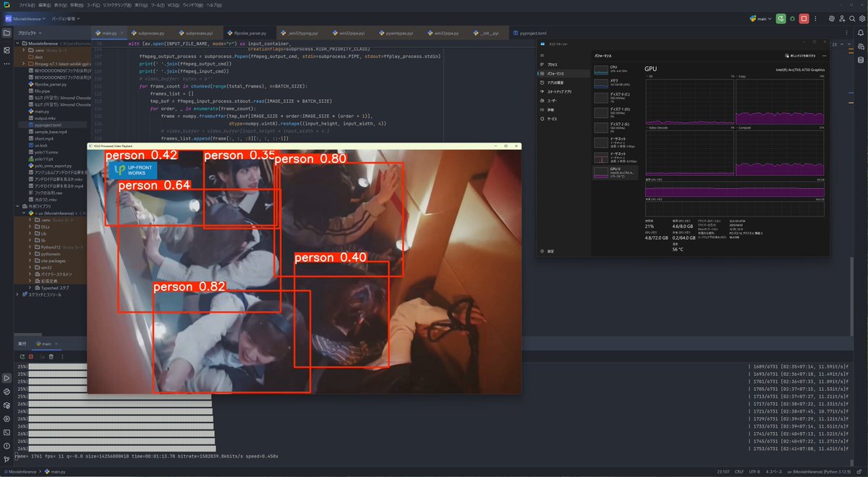Stop the process in Run panel
Viewport: 868px width, 477px height.
[x=31, y=356]
